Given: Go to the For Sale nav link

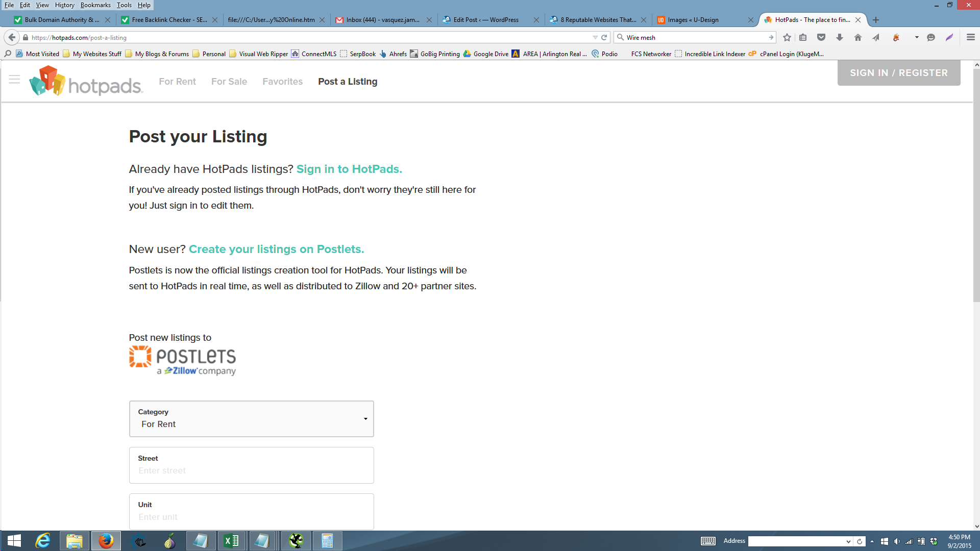Looking at the screenshot, I should coord(229,82).
